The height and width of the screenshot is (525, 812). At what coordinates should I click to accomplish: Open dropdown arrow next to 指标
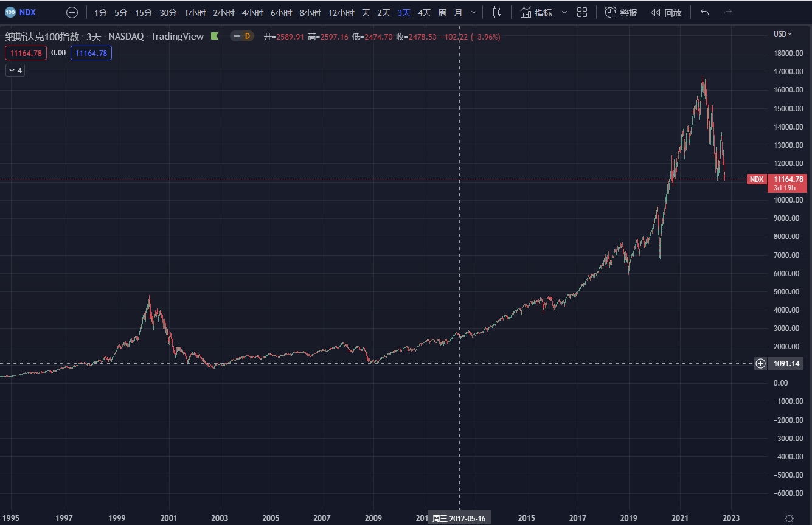pyautogui.click(x=564, y=12)
